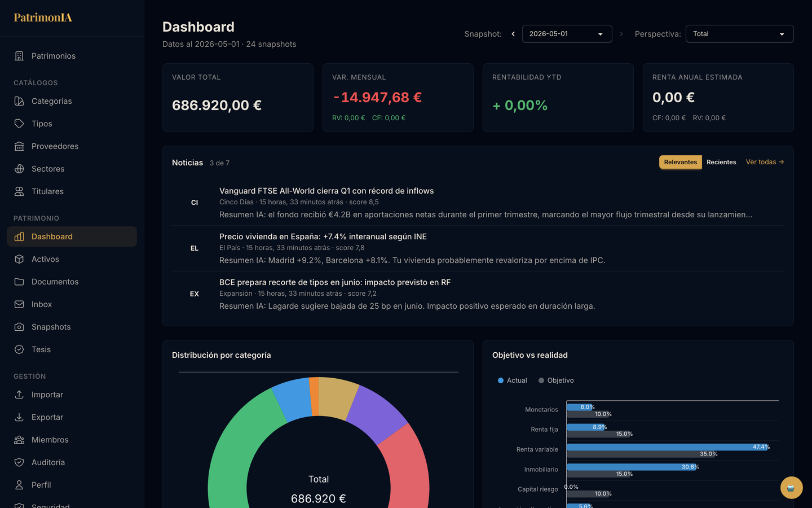Open the Exportar menu item
This screenshot has height=508, width=812.
72,417
